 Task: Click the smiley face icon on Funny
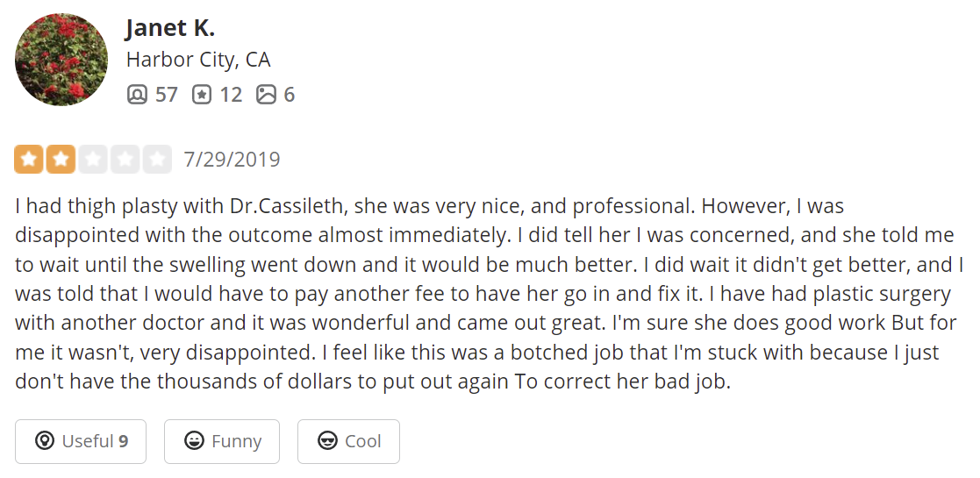click(x=195, y=441)
